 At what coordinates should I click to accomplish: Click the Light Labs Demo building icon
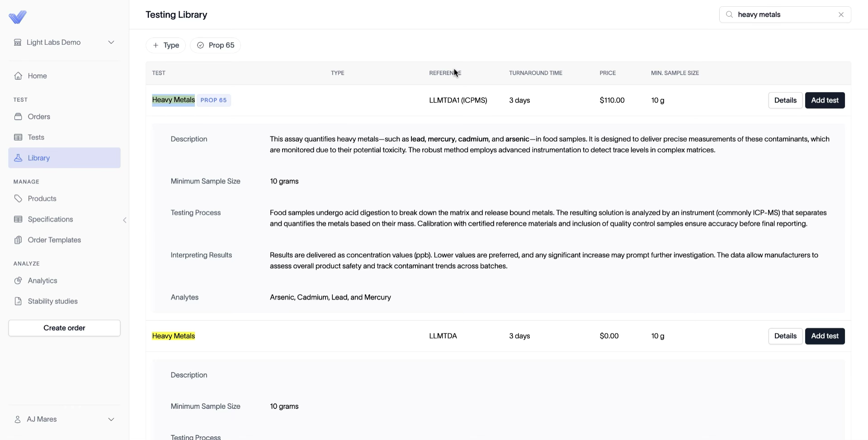(18, 43)
